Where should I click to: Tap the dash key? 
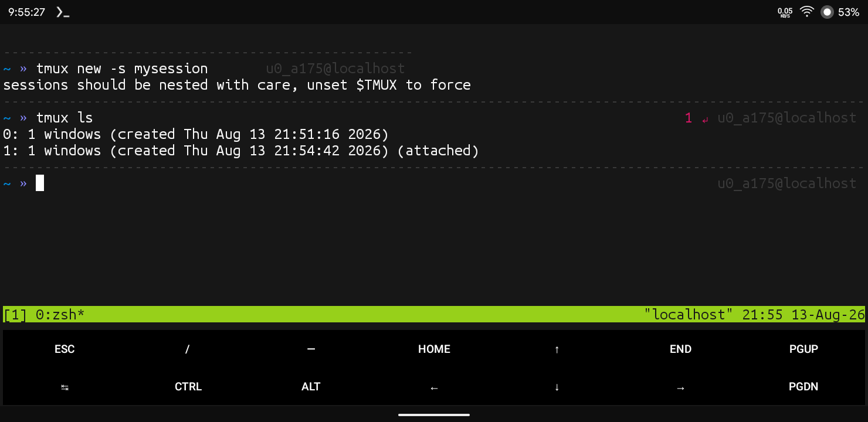point(311,349)
